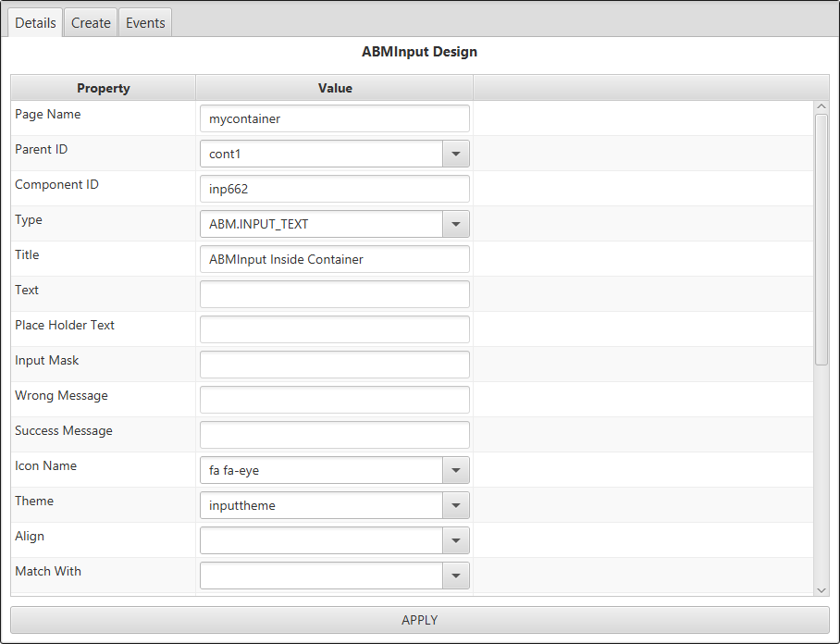Click the Page Name input field
Viewport: 840px width, 644px height.
click(334, 118)
